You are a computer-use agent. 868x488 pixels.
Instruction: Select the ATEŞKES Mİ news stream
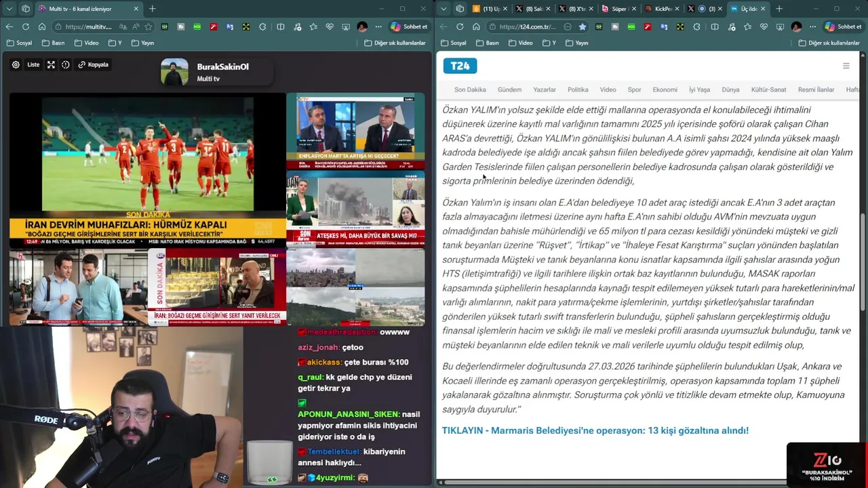click(x=355, y=209)
